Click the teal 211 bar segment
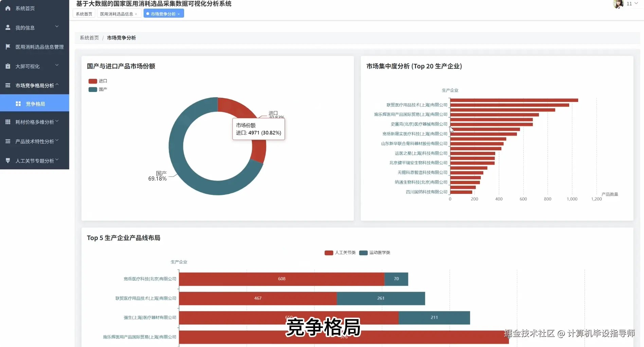Screen dimensions: 644x347 pos(434,317)
